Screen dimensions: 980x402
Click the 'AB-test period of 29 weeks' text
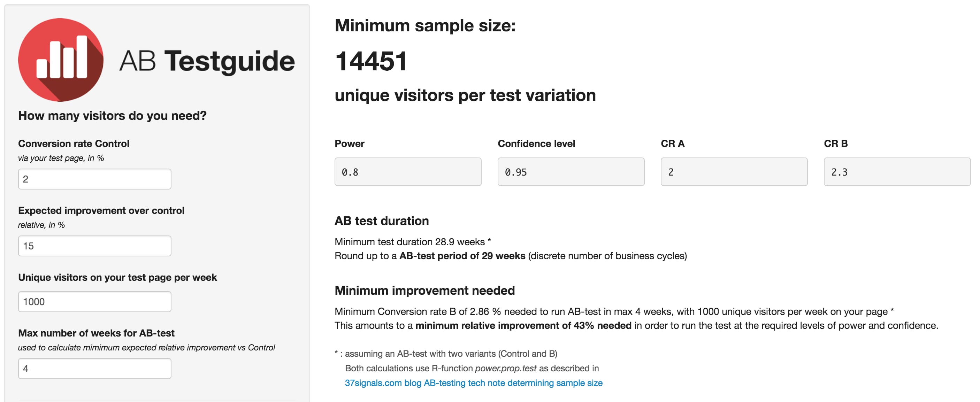point(462,256)
